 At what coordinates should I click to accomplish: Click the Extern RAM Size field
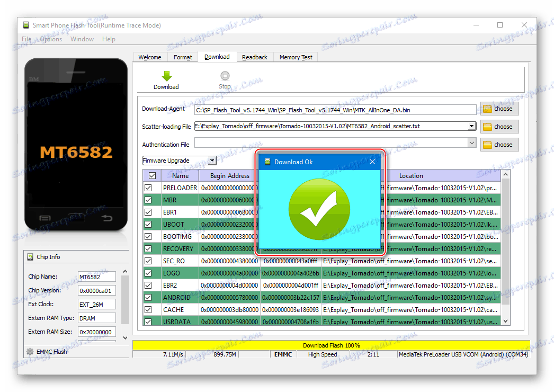pos(97,332)
